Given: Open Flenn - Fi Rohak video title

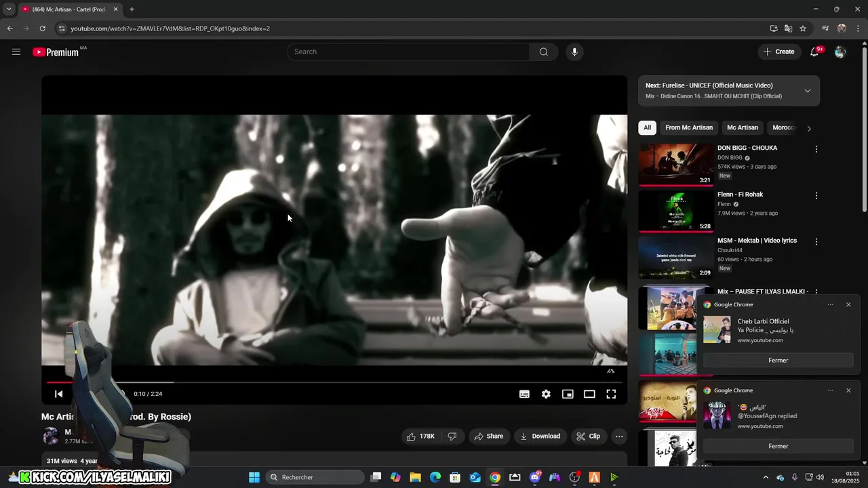Looking at the screenshot, I should 740,195.
